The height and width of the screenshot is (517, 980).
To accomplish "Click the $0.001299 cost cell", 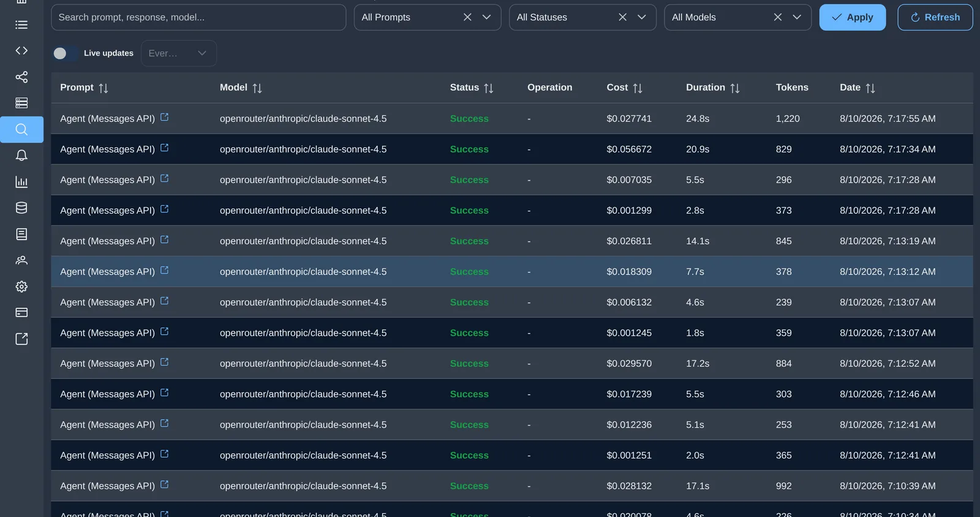I will (x=629, y=210).
